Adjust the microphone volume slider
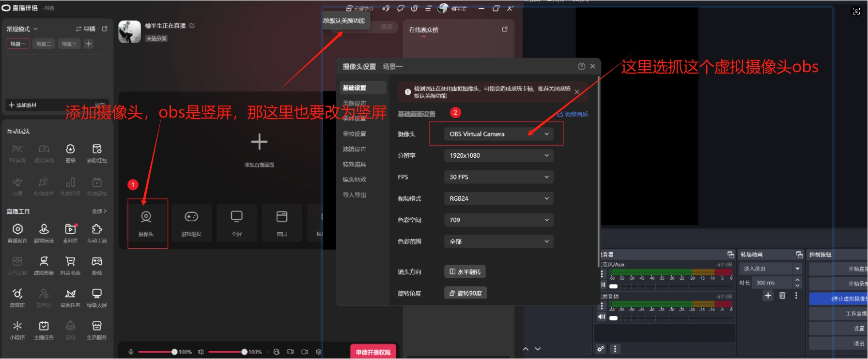Viewport: 868px width, 359px height. coord(157,352)
